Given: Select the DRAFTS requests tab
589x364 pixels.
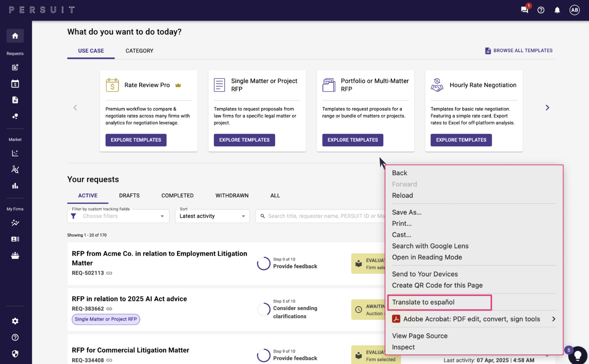Looking at the screenshot, I should [129, 195].
